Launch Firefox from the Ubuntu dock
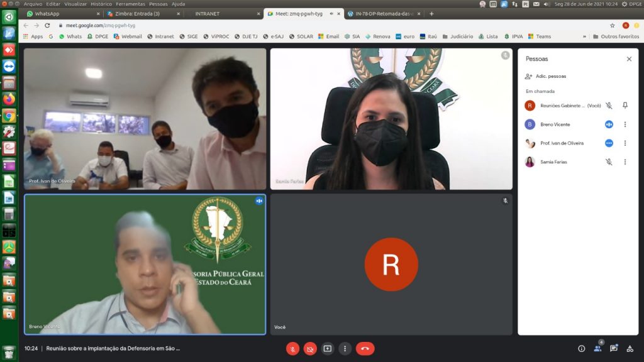Image resolution: width=644 pixels, height=362 pixels. (9, 99)
